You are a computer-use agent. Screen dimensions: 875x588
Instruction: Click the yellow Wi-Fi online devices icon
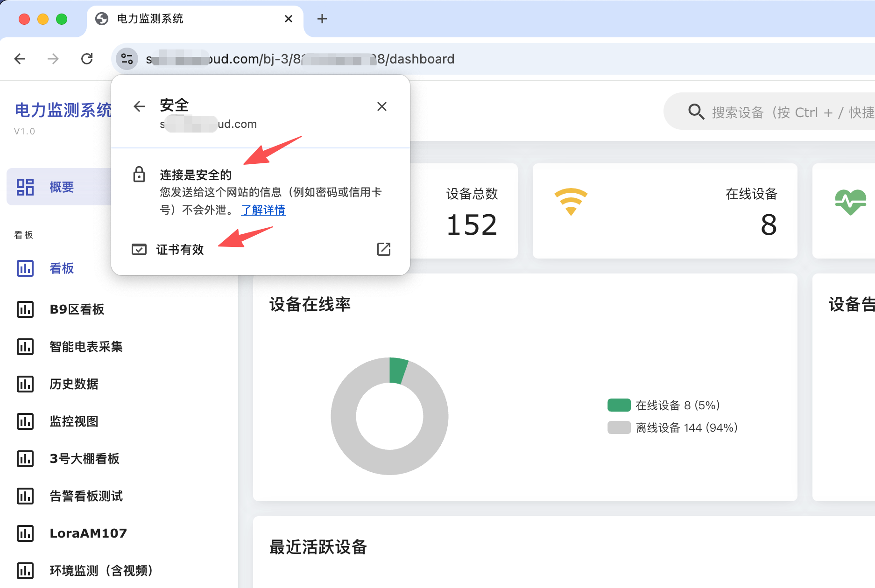571,202
